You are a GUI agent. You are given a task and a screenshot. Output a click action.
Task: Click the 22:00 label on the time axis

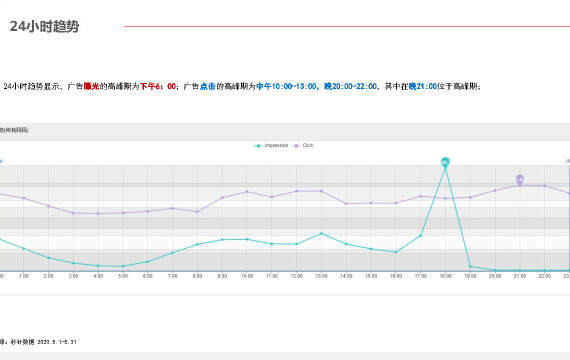(x=545, y=276)
